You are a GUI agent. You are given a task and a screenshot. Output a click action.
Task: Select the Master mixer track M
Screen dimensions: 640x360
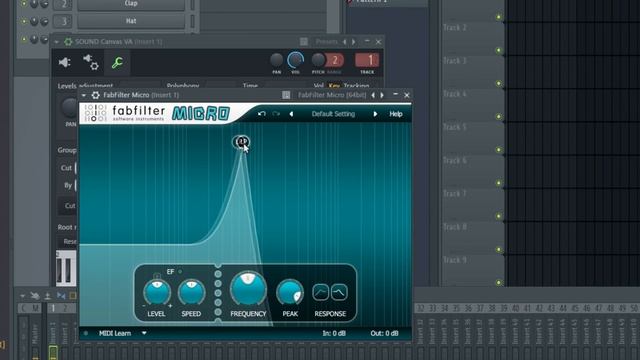point(35,309)
